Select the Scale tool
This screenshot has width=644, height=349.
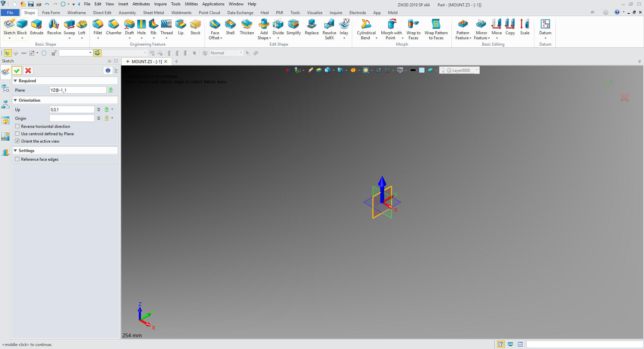(525, 27)
